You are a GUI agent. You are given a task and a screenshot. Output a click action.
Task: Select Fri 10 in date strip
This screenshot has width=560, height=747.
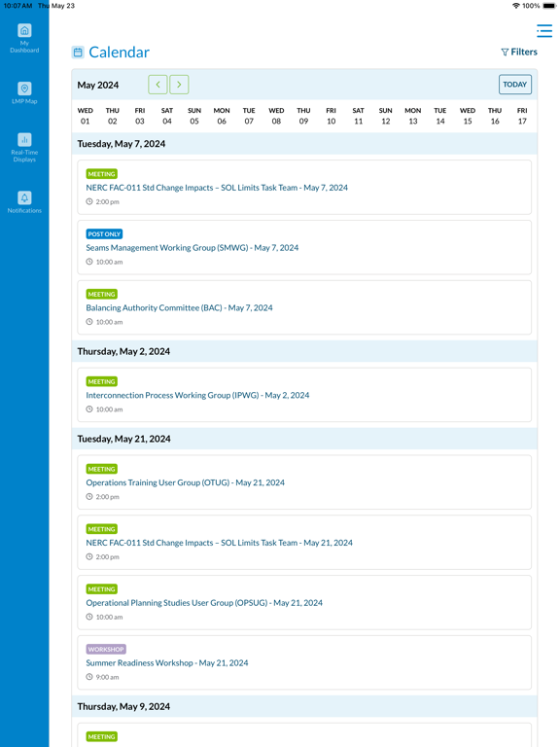coord(331,116)
